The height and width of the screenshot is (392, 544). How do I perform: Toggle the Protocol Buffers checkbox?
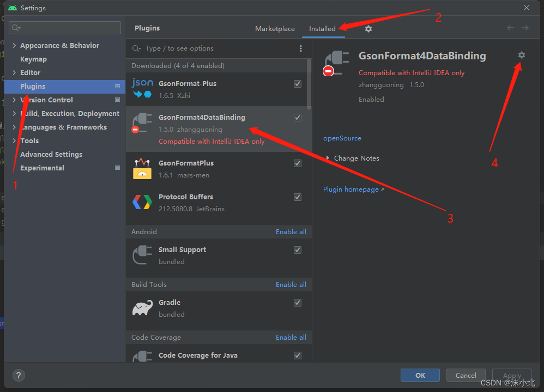[x=298, y=197]
